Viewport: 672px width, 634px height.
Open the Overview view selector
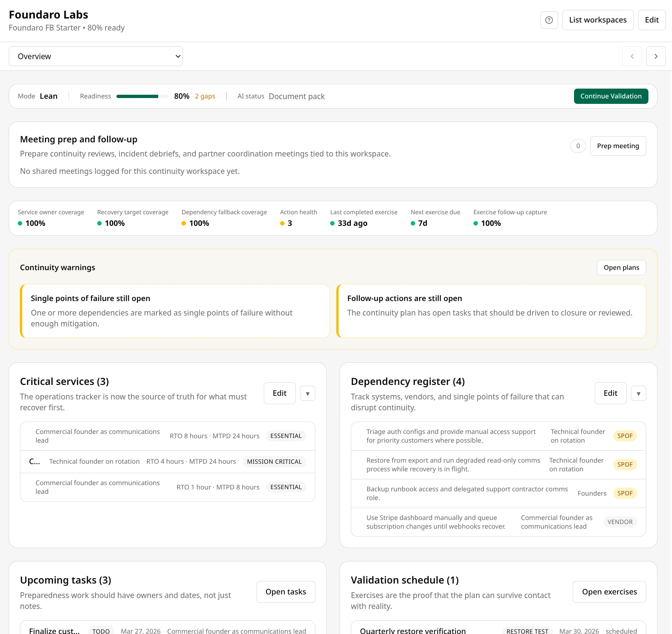(96, 56)
